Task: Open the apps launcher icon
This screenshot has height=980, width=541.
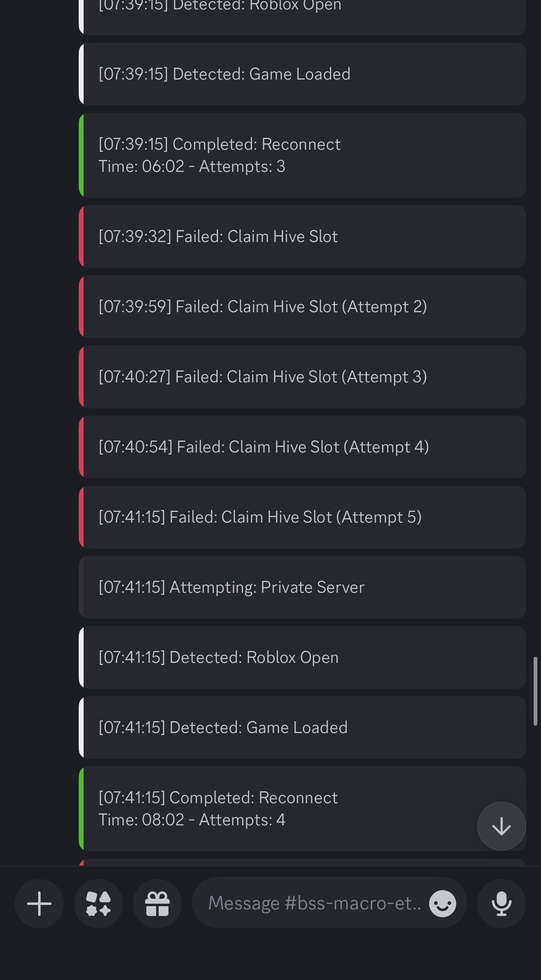Action: 98,903
